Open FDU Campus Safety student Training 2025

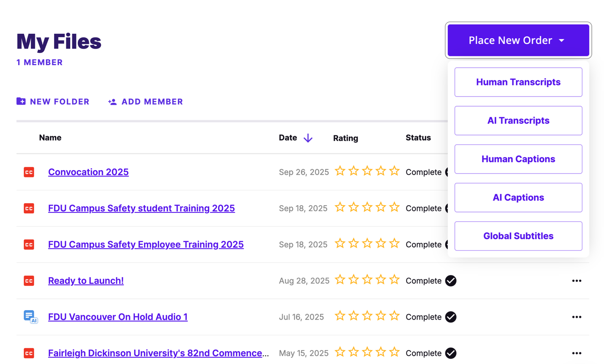tap(141, 208)
